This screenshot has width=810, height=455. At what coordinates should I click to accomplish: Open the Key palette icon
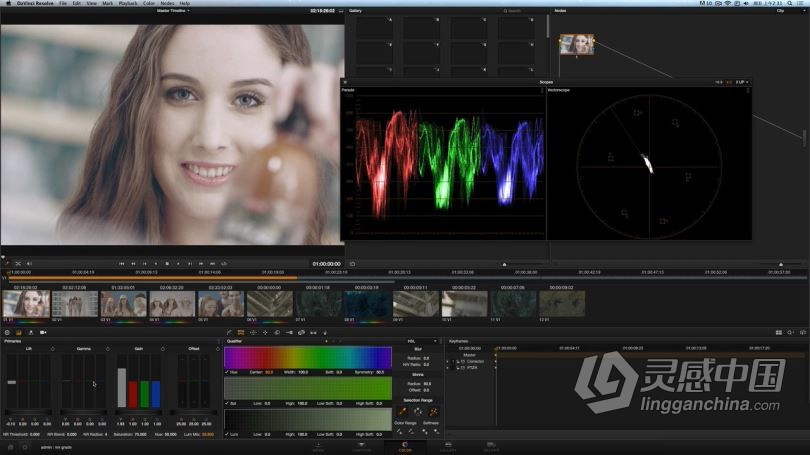tap(289, 333)
